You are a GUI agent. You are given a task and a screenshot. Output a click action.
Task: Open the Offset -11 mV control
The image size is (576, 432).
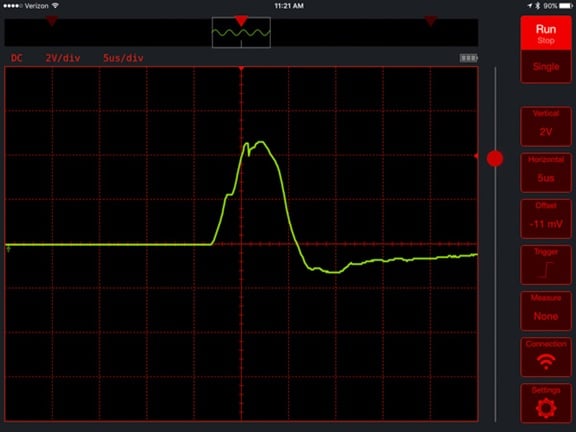click(546, 219)
